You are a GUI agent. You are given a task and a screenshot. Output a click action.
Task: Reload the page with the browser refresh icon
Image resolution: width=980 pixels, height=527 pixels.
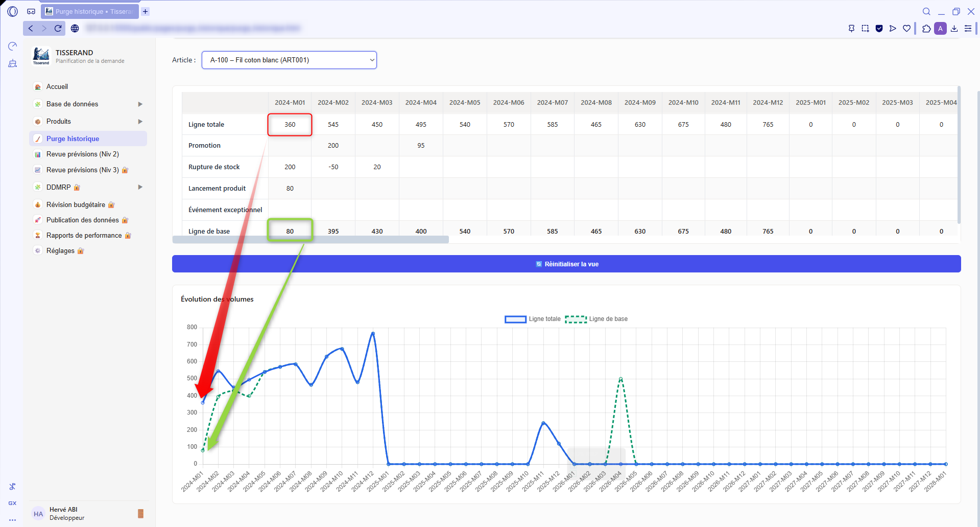58,29
